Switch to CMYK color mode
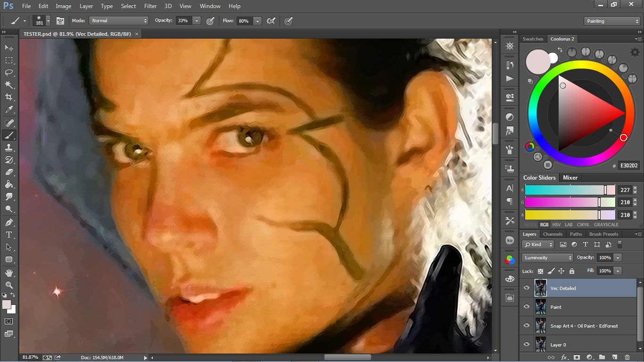 coord(583,225)
